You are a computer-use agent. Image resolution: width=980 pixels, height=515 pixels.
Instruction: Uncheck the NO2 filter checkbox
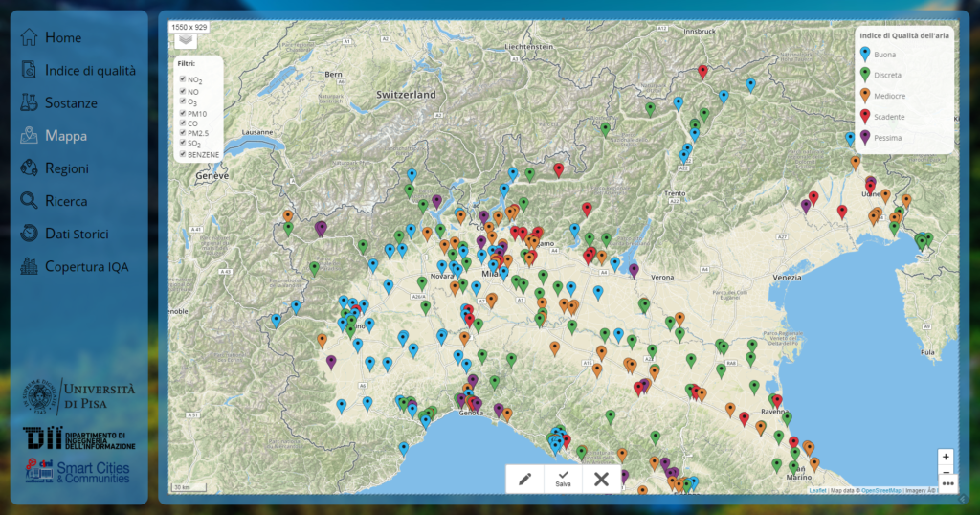click(183, 80)
